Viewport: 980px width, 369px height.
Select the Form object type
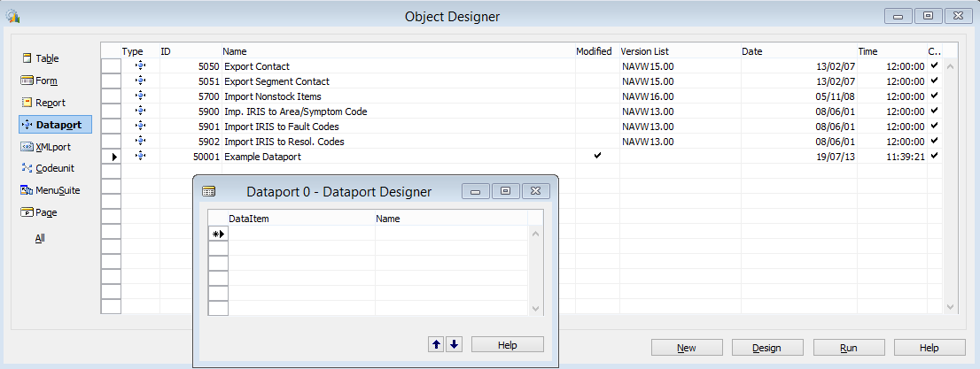point(39,81)
